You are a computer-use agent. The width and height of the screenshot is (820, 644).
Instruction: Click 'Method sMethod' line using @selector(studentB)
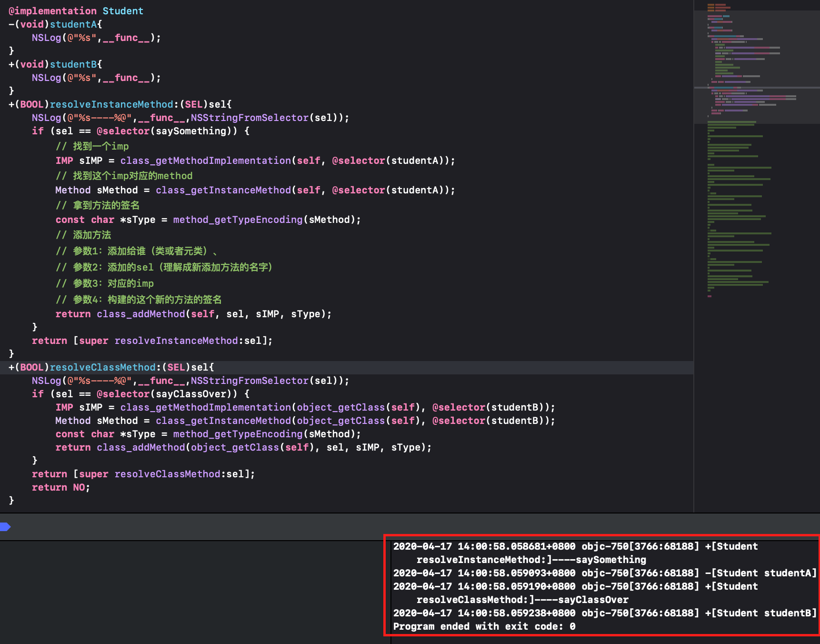click(x=305, y=421)
